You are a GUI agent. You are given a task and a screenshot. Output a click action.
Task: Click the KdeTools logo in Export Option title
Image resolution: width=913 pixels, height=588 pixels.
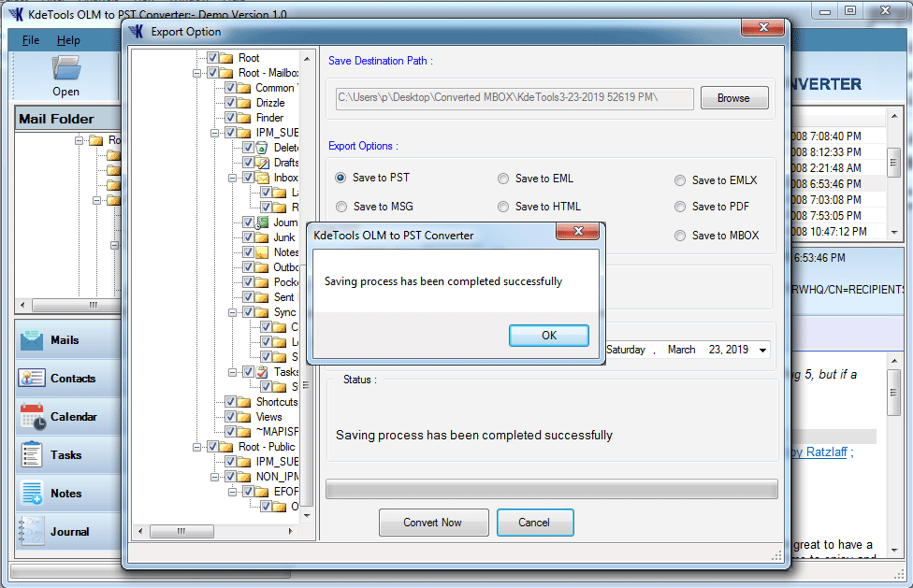[x=137, y=32]
